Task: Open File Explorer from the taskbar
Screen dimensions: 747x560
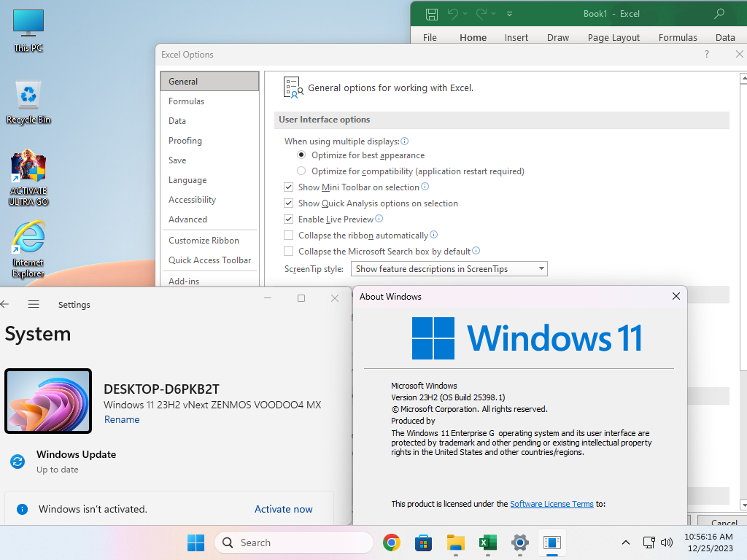Action: (x=455, y=542)
